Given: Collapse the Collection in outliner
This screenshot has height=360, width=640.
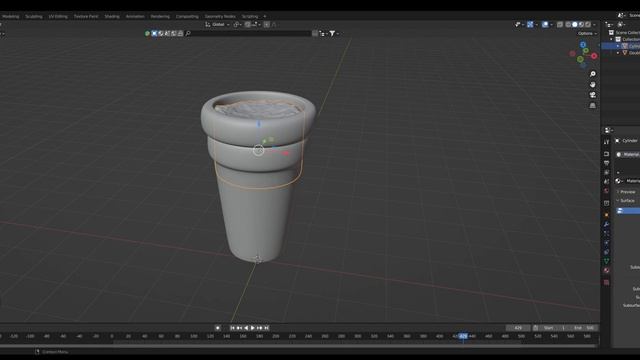Looking at the screenshot, I should coord(611,39).
